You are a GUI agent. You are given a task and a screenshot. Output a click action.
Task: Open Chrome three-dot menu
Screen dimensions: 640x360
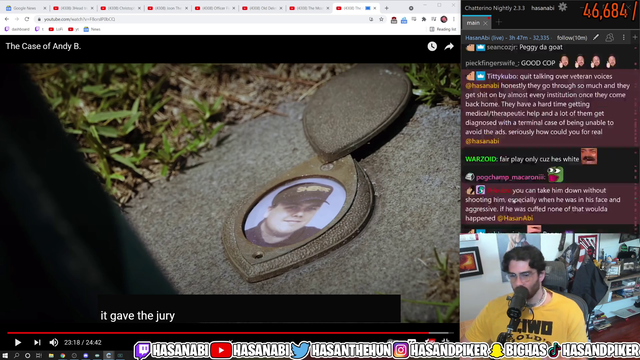click(453, 19)
